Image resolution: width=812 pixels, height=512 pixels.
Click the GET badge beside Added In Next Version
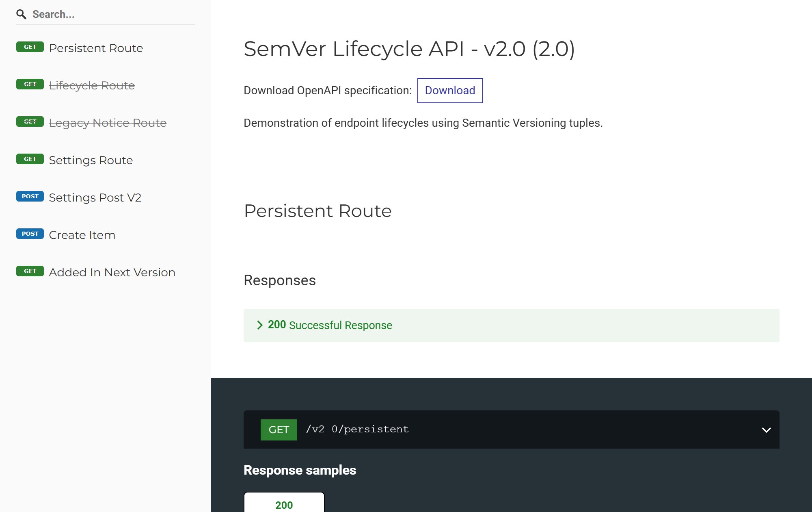[x=30, y=271]
